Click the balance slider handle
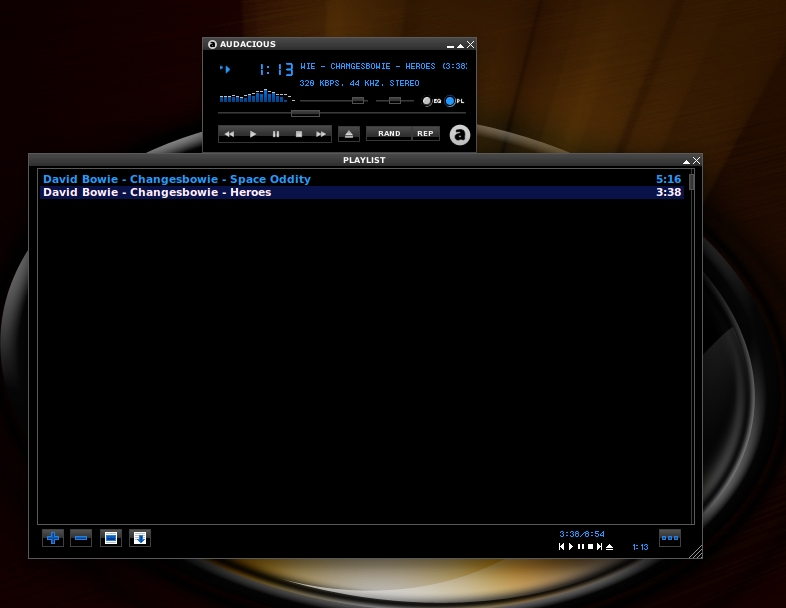Viewport: 786px width, 608px height. pyautogui.click(x=395, y=101)
